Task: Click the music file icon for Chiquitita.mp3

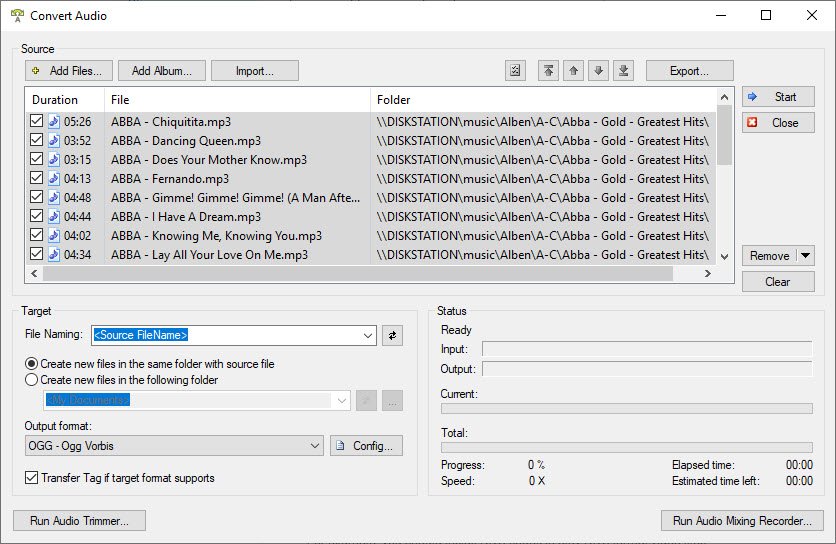Action: pos(54,122)
